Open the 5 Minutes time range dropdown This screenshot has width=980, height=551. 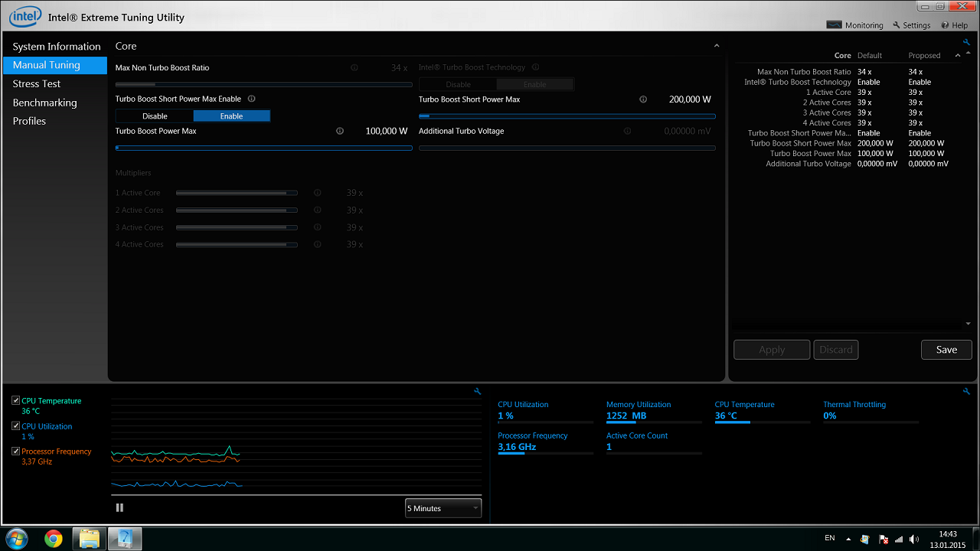click(443, 508)
